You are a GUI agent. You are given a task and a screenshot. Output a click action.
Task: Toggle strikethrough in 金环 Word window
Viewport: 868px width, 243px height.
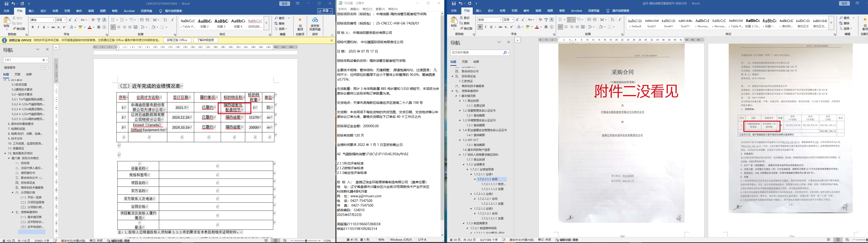501,27
